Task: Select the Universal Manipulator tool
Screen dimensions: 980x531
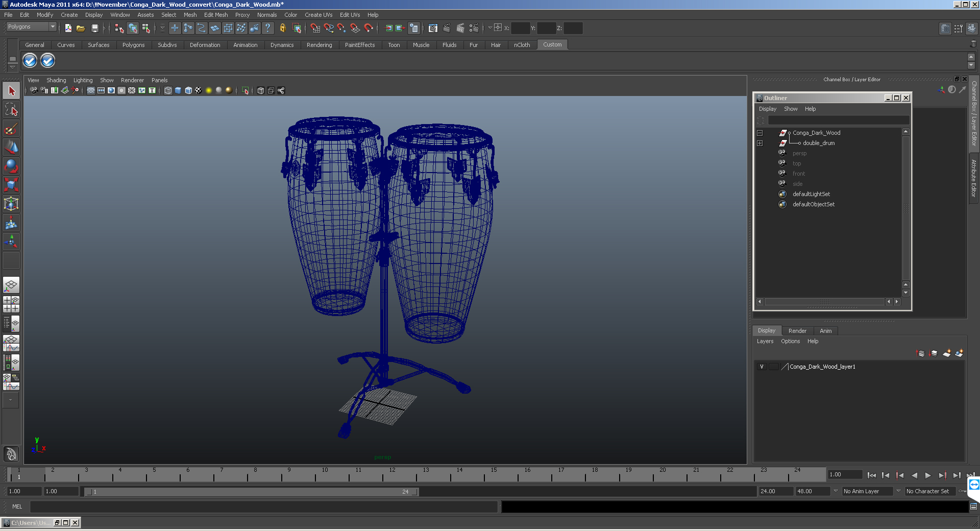Action: (11, 204)
